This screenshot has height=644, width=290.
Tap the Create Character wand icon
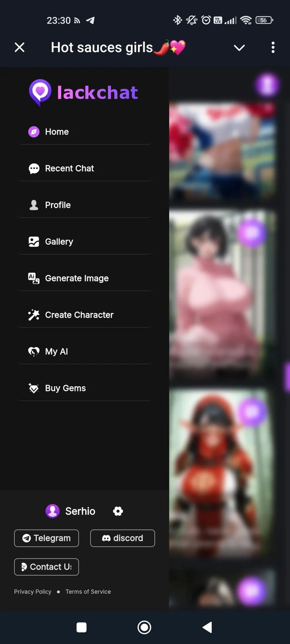coord(34,315)
